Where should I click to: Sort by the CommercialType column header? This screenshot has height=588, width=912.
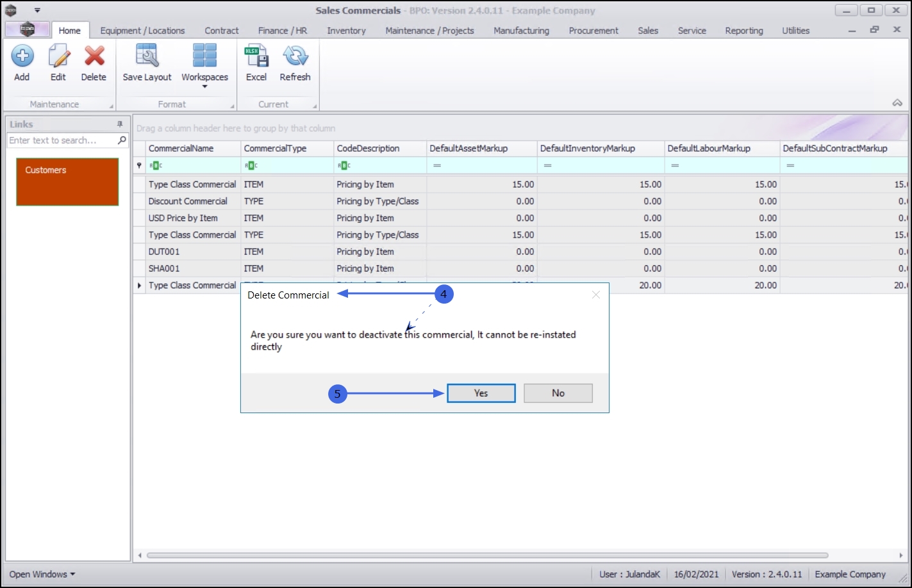click(x=288, y=149)
